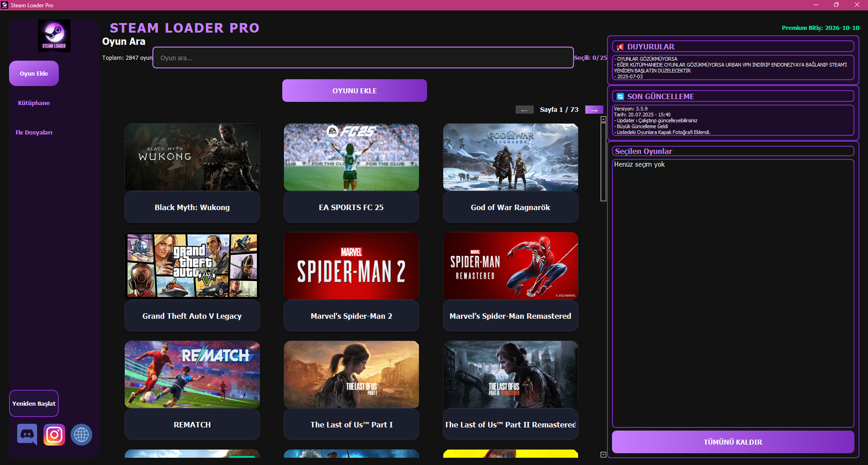Select God of War Ragnarök cover image
The width and height of the screenshot is (868, 465).
point(511,157)
